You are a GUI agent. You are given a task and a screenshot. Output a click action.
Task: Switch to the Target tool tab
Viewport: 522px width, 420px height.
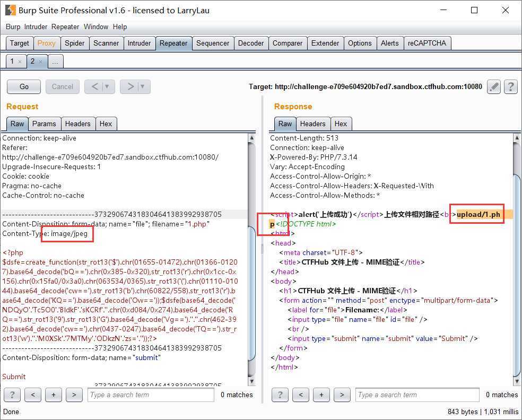click(x=20, y=43)
